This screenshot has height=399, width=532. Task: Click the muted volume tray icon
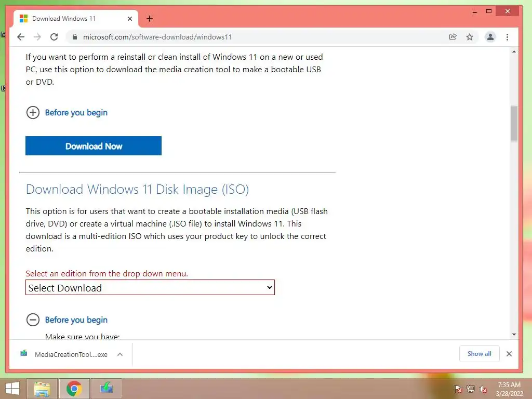click(483, 389)
